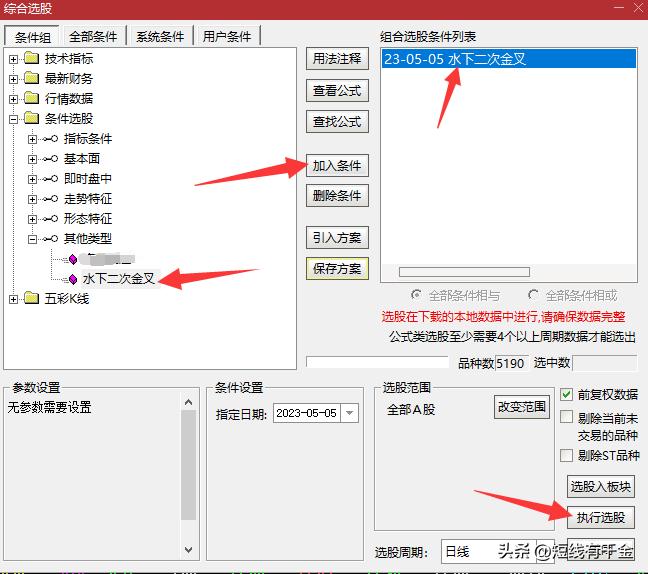Viewport: 648px width, 574px height.
Task: Switch to the 全部条件 tab
Action: (x=93, y=36)
